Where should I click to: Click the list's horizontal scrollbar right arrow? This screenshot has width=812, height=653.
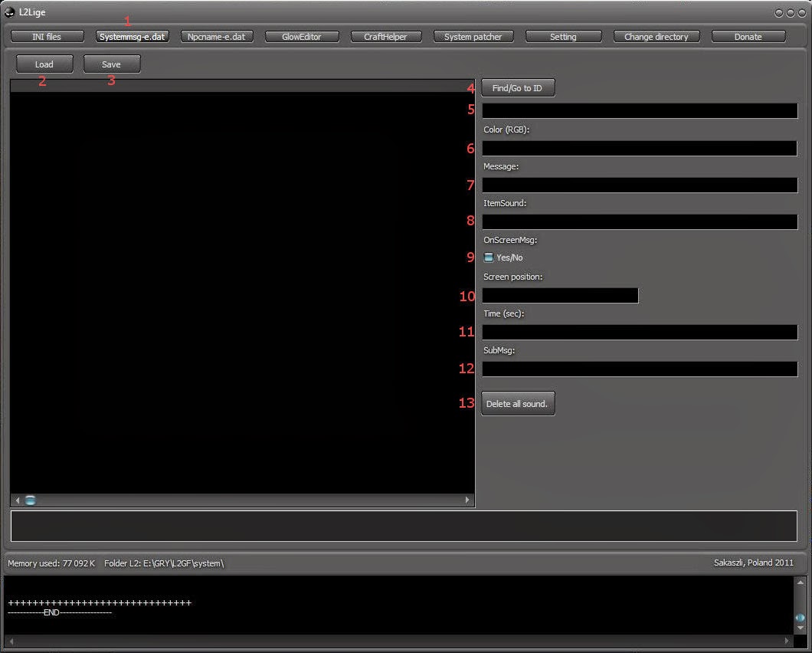(x=467, y=500)
